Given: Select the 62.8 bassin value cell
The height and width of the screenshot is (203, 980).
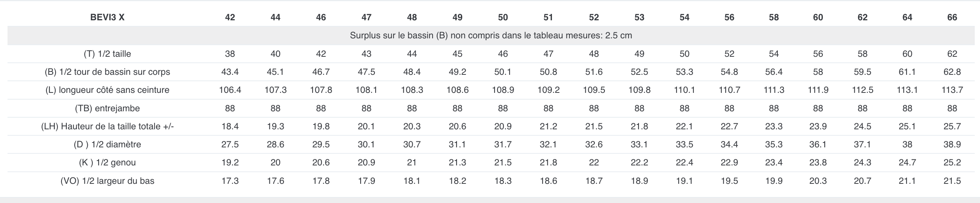Looking at the screenshot, I should (x=952, y=72).
